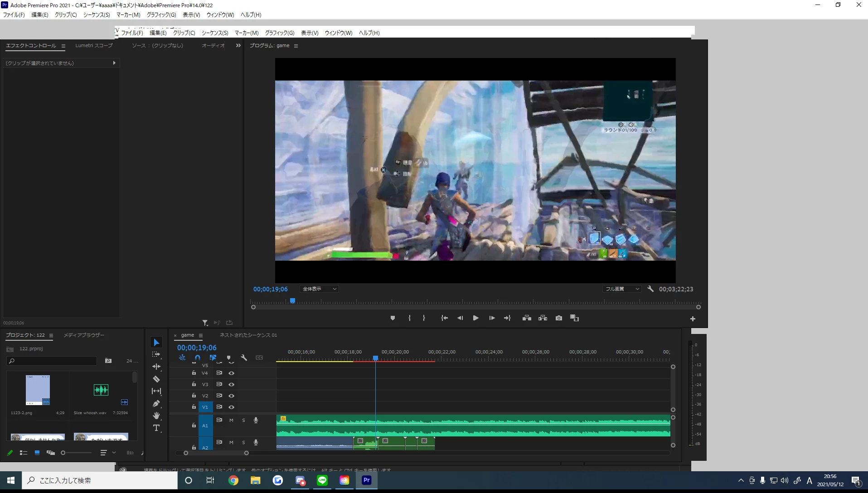This screenshot has width=868, height=493.
Task: Mute the A1 audio track
Action: click(231, 420)
